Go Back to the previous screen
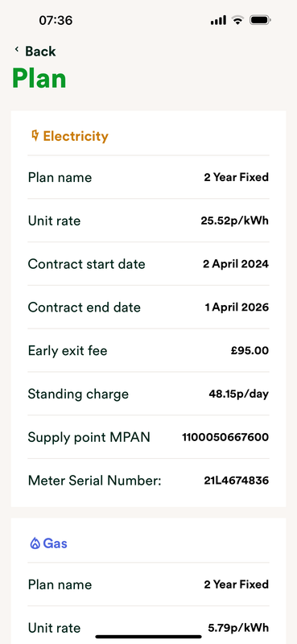Viewport: 297px width, 644px height. click(x=35, y=52)
